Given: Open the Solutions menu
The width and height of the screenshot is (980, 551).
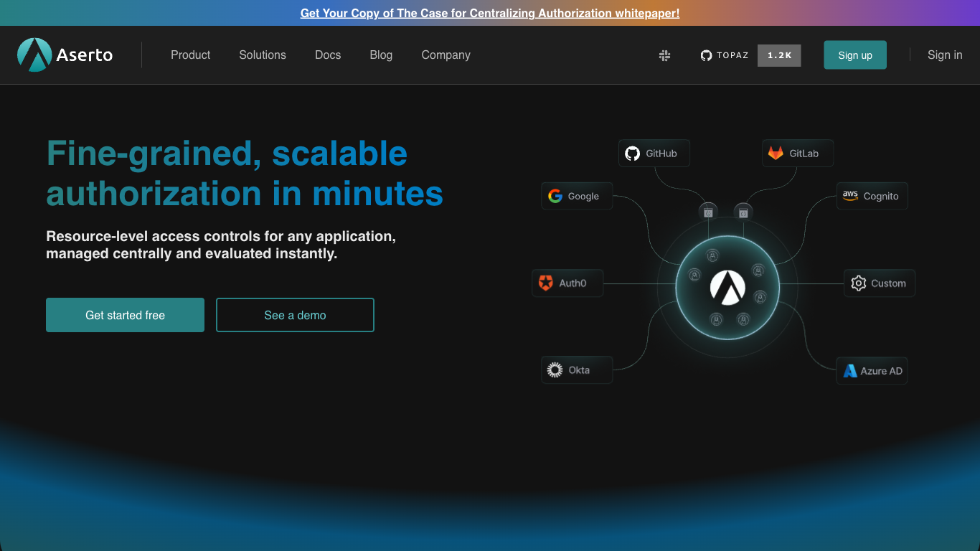Looking at the screenshot, I should pyautogui.click(x=263, y=55).
